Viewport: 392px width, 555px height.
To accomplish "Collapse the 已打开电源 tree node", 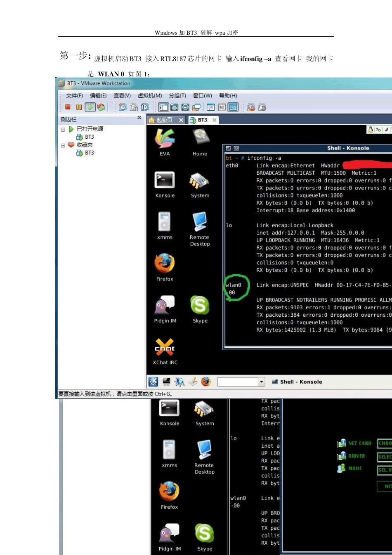I will (x=63, y=129).
